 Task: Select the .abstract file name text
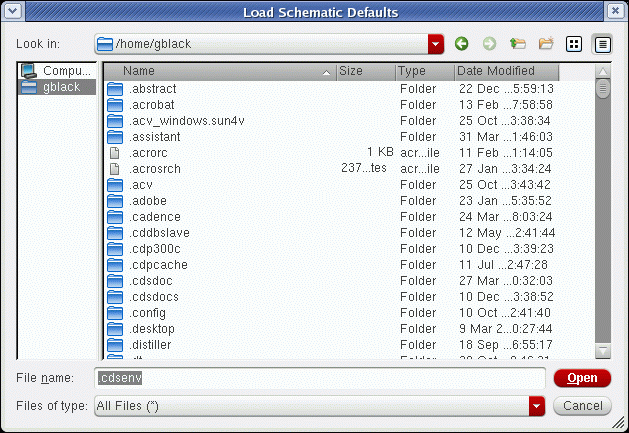pyautogui.click(x=153, y=89)
